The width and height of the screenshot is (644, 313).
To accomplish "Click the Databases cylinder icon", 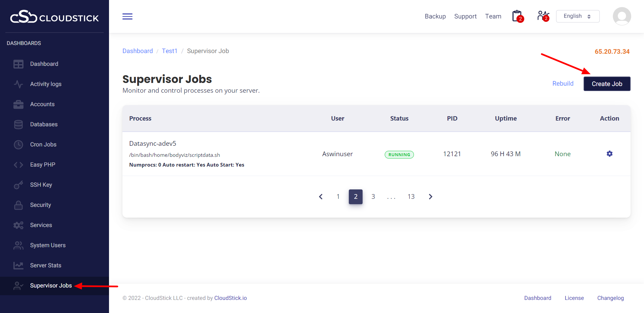I will pos(18,125).
